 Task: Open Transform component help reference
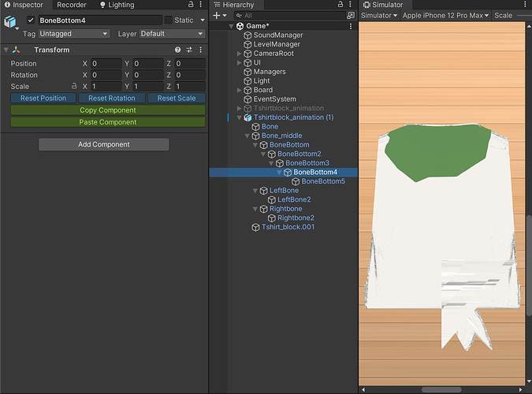tap(178, 50)
